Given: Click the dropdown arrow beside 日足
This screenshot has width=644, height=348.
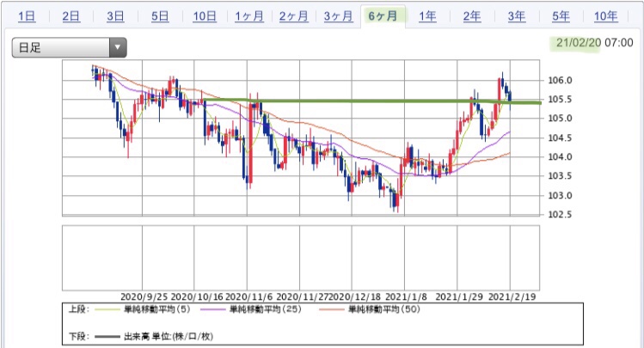Looking at the screenshot, I should [118, 47].
